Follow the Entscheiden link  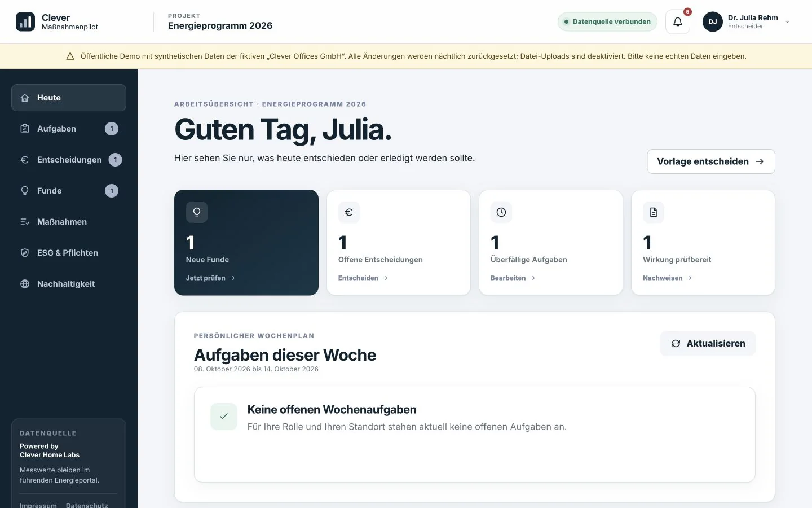point(363,278)
